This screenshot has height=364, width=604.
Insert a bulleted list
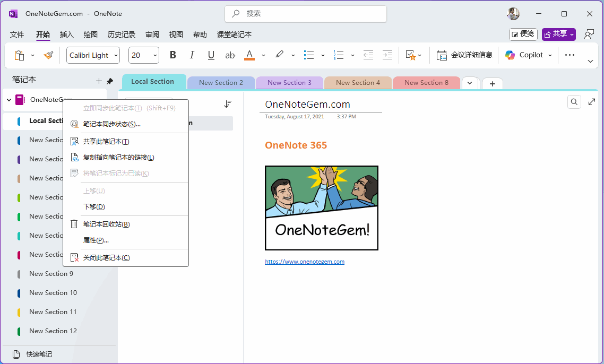pyautogui.click(x=309, y=55)
